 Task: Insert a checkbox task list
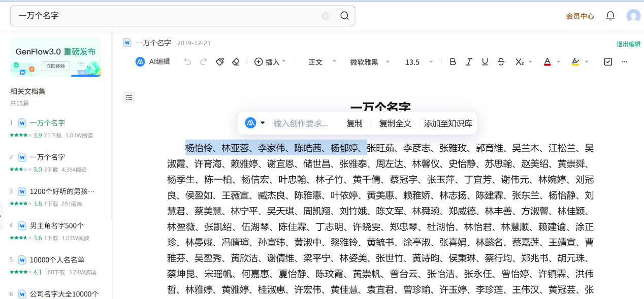point(608,62)
